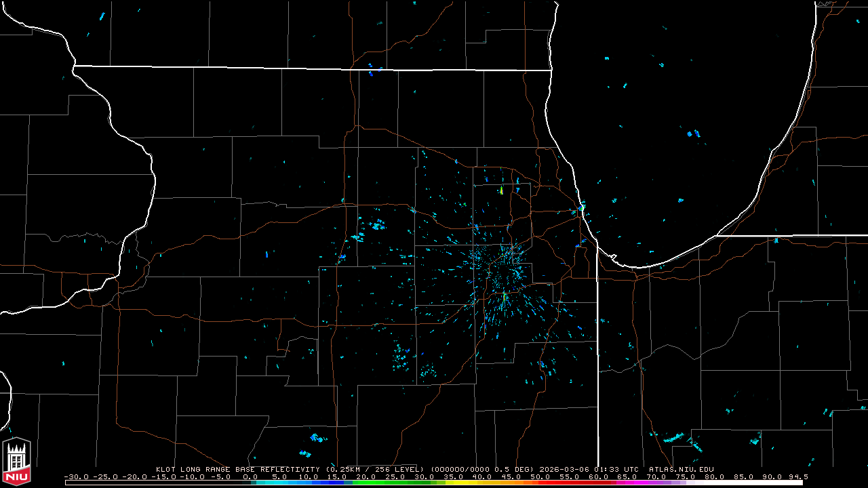The image size is (868, 488).
Task: Click the '0.0' scale label
Action: click(250, 476)
